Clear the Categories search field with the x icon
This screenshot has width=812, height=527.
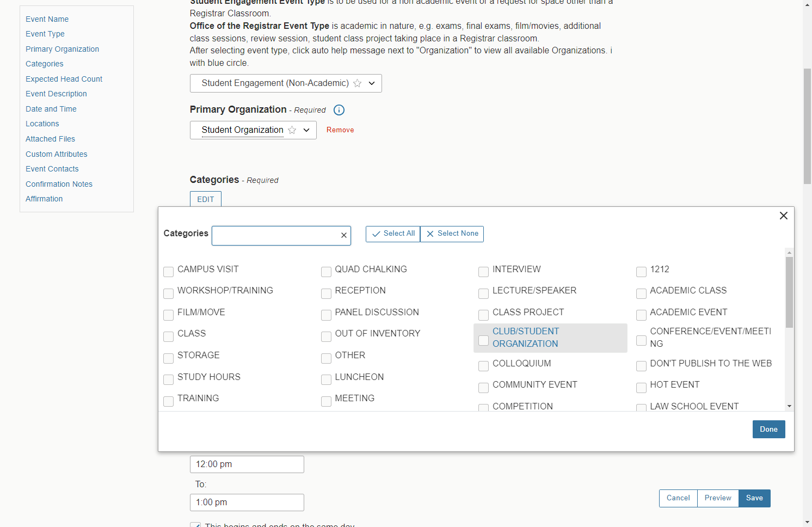pos(344,235)
